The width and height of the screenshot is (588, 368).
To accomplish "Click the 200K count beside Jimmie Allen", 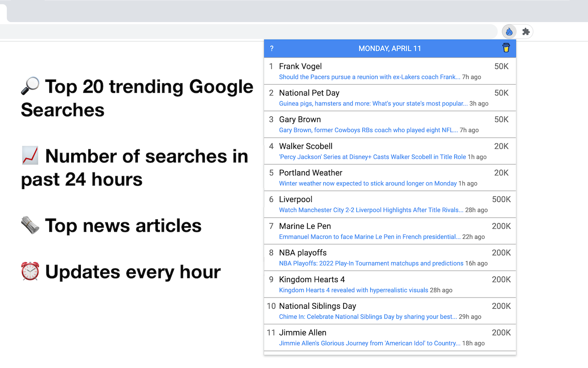I will 501,333.
